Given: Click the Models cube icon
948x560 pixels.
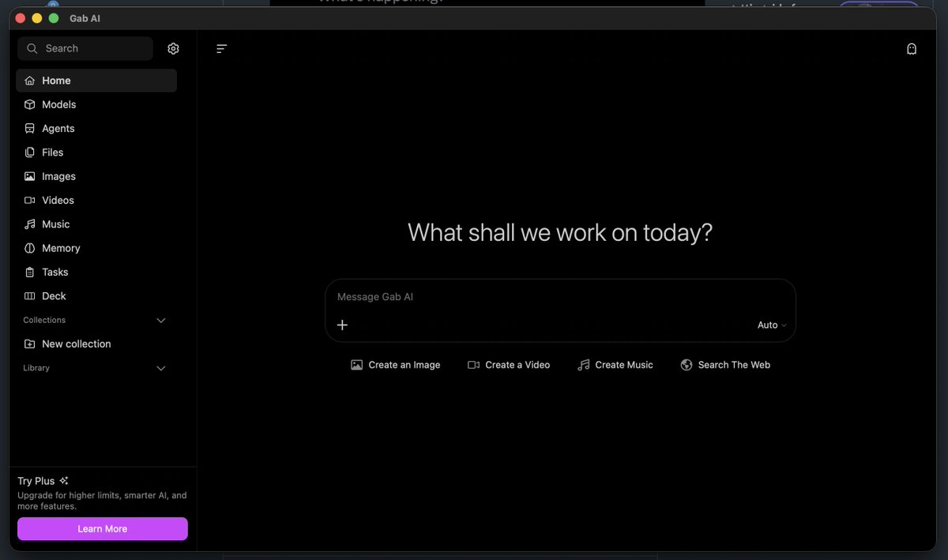Looking at the screenshot, I should pyautogui.click(x=30, y=104).
